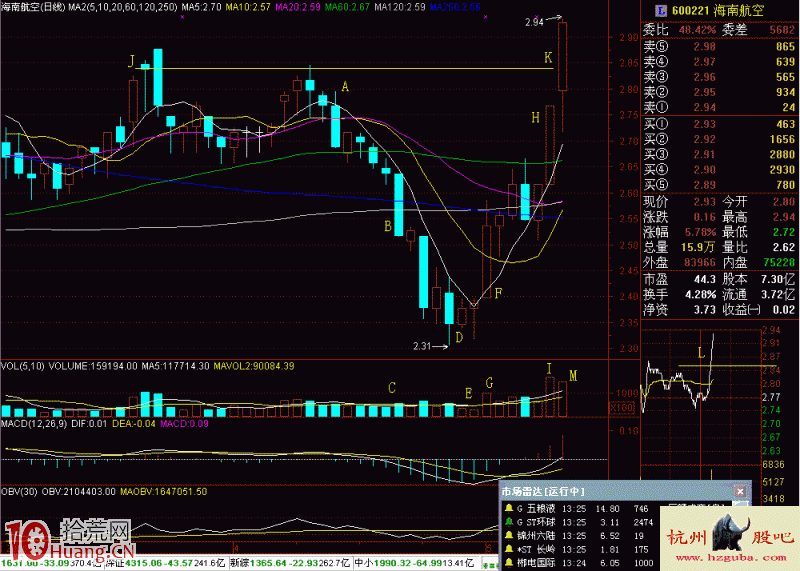This screenshot has width=800, height=571.
Task: Select G 五粮液 row in 市场雷达 list
Action: click(580, 509)
